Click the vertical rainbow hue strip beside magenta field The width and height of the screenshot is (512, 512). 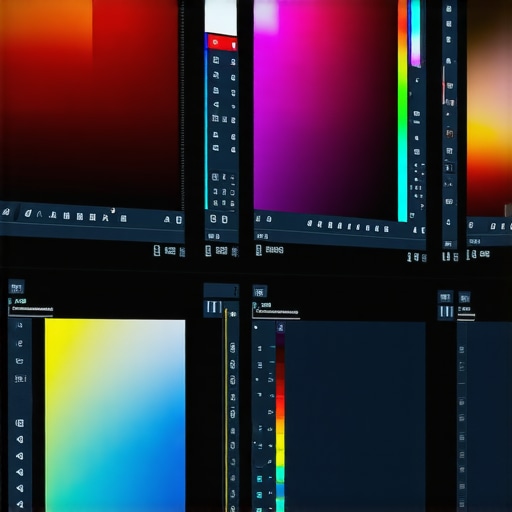(403, 110)
